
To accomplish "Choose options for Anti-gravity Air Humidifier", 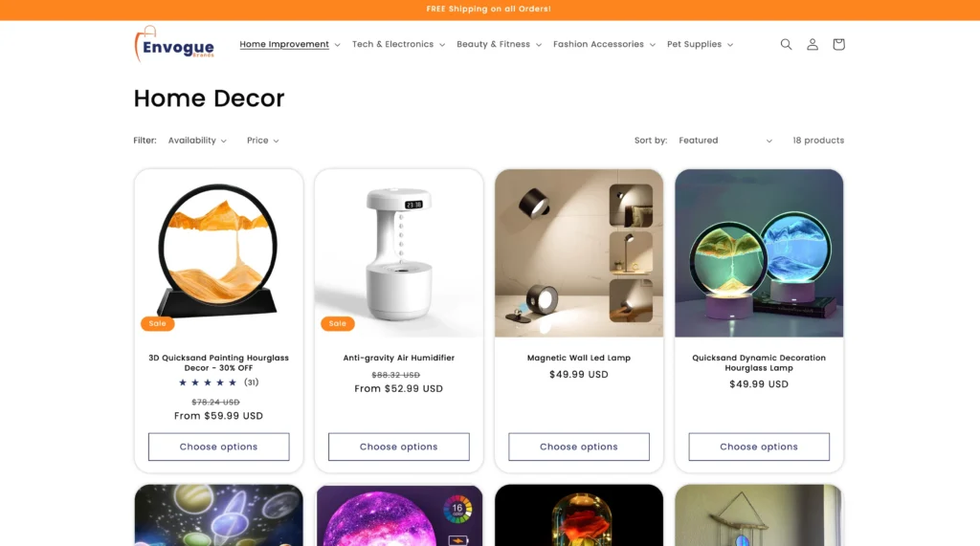I will [x=399, y=447].
